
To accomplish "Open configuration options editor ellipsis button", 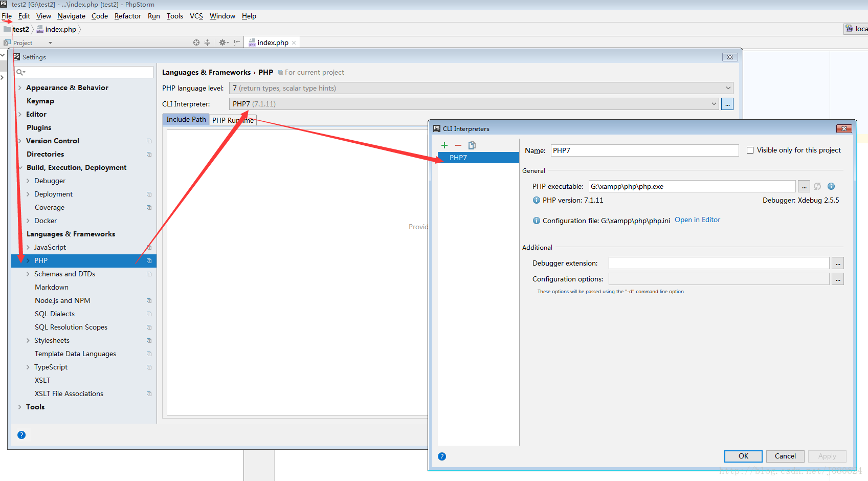I will [x=838, y=279].
